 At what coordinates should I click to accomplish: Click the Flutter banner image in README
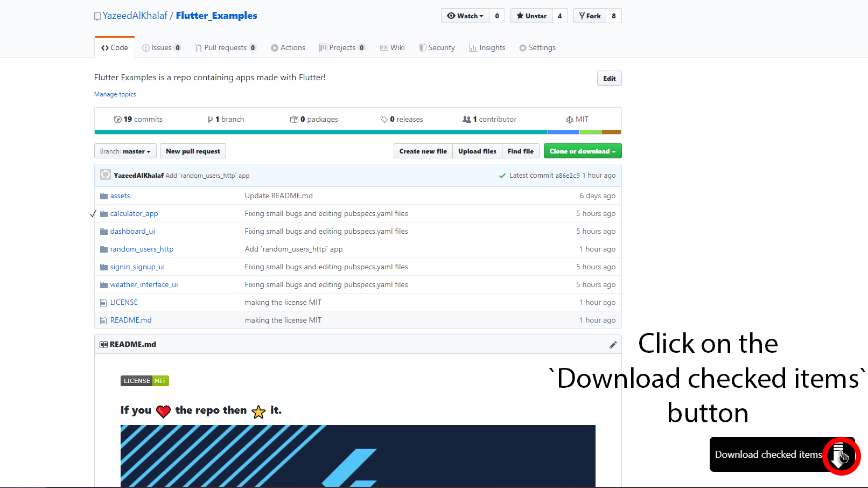[358, 456]
